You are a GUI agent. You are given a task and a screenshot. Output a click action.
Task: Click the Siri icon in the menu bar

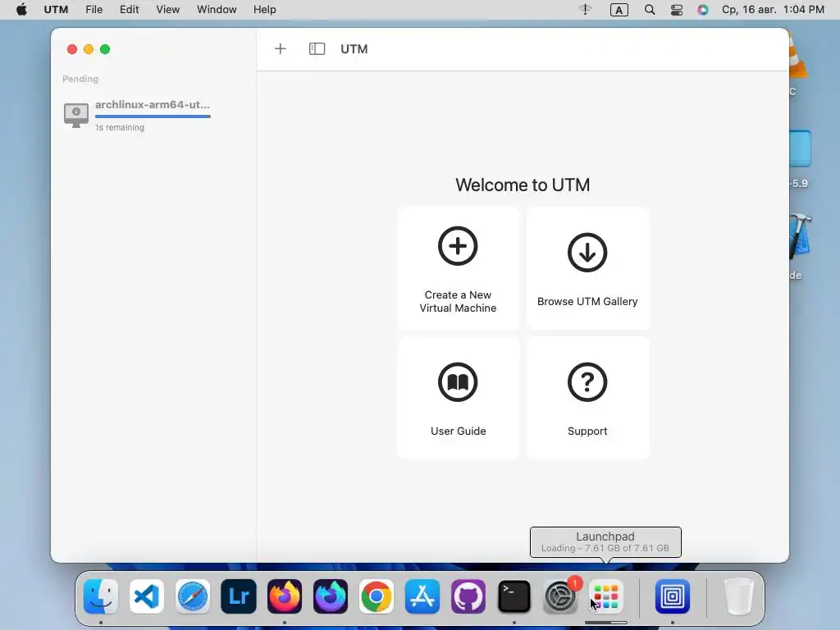(x=703, y=10)
